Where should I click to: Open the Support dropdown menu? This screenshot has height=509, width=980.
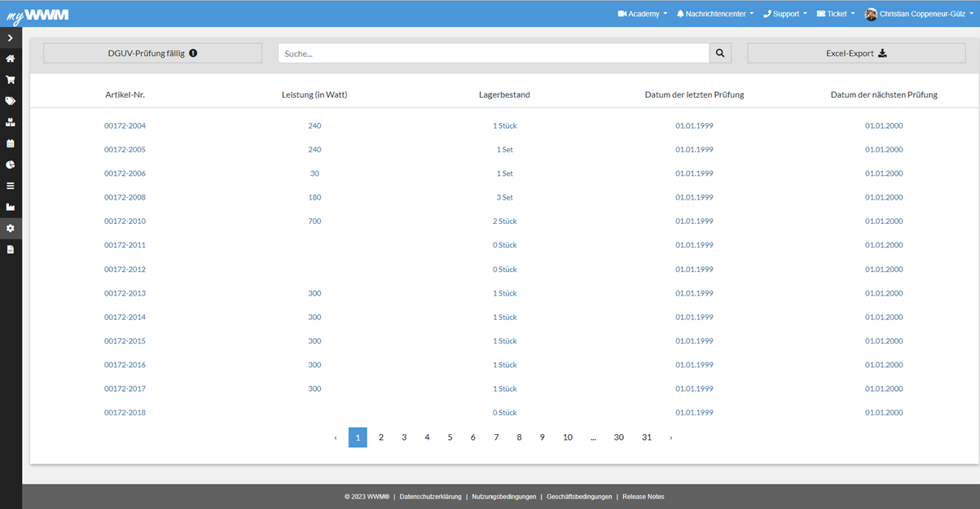coord(785,14)
